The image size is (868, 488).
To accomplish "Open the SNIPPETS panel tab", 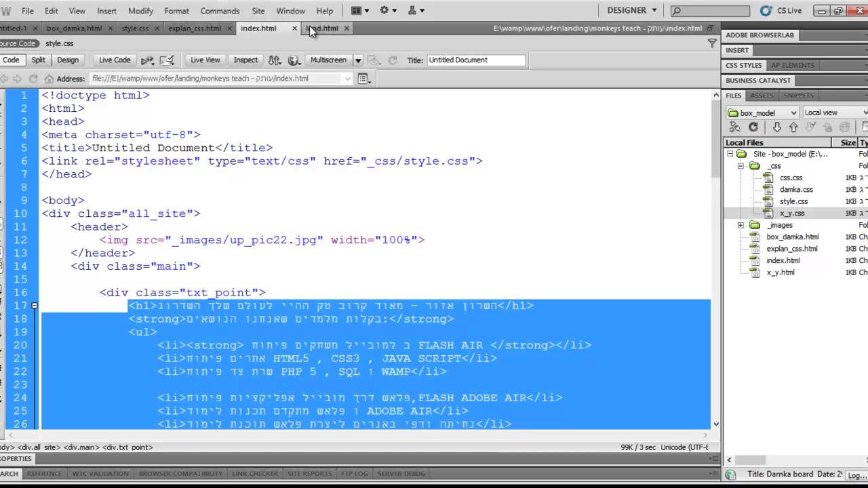I will [x=798, y=96].
